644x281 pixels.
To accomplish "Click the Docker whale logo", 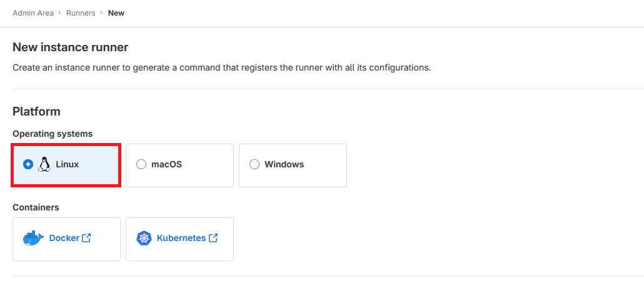I will [33, 239].
